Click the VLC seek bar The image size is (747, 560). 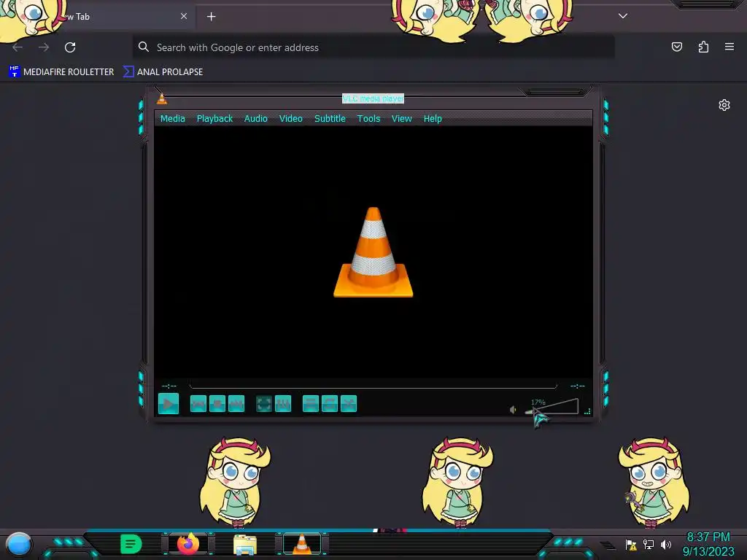(x=373, y=385)
